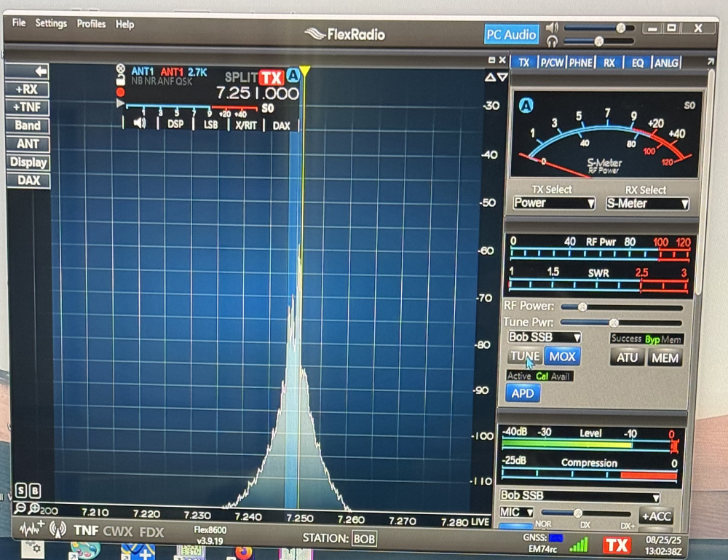Expand the DSP options on slice
The image size is (728, 560).
point(175,124)
